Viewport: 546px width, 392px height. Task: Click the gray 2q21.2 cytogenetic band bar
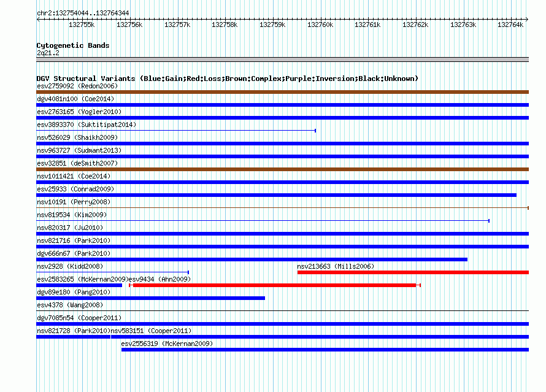click(x=282, y=60)
